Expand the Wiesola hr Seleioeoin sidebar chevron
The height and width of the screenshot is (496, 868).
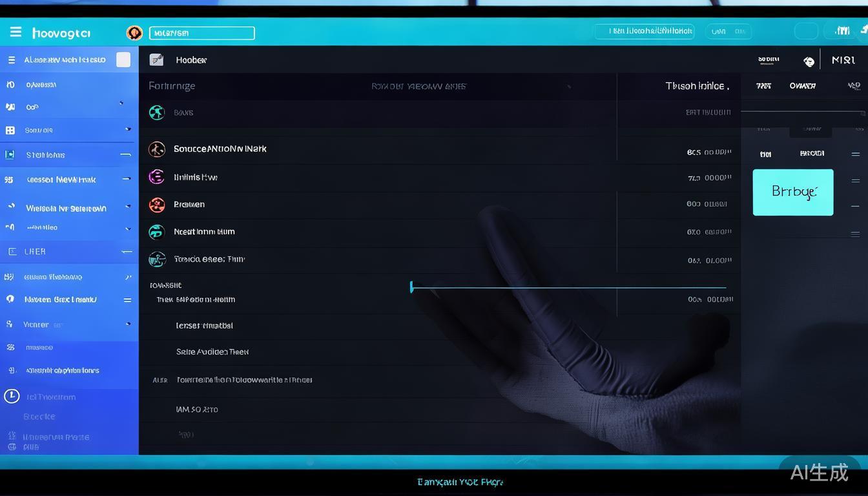(x=128, y=207)
